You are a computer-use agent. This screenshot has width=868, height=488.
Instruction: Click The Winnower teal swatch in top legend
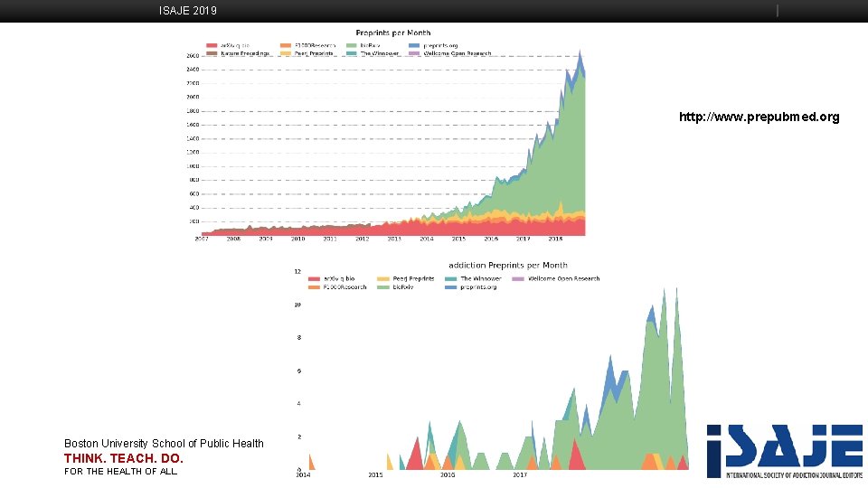tap(352, 53)
